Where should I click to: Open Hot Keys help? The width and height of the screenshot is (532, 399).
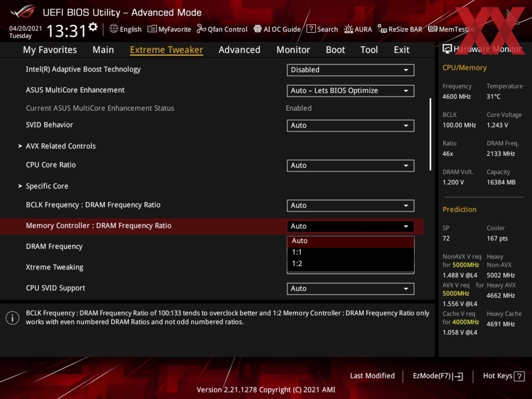503,376
